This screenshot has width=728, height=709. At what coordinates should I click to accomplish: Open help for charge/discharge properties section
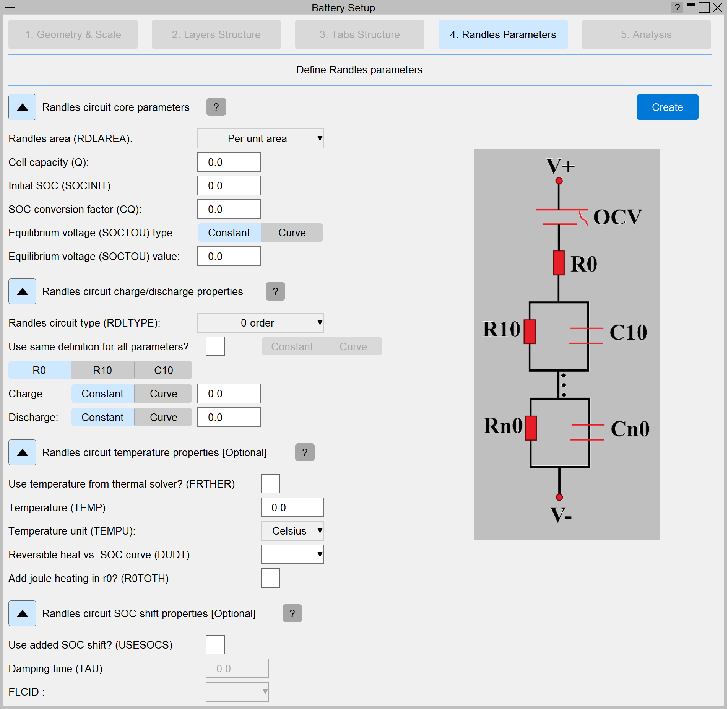(275, 291)
